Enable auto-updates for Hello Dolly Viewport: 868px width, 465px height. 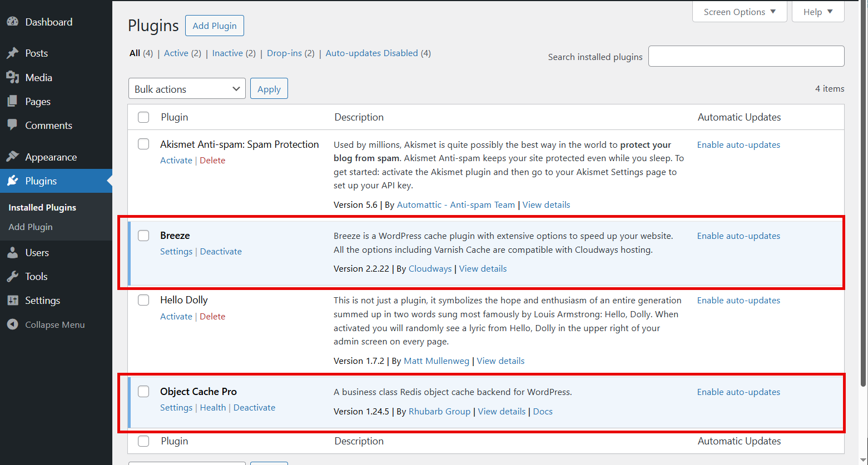(738, 301)
